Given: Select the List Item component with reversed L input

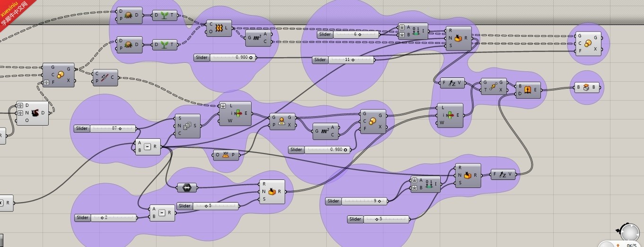Looking at the screenshot, I should click(235, 114).
